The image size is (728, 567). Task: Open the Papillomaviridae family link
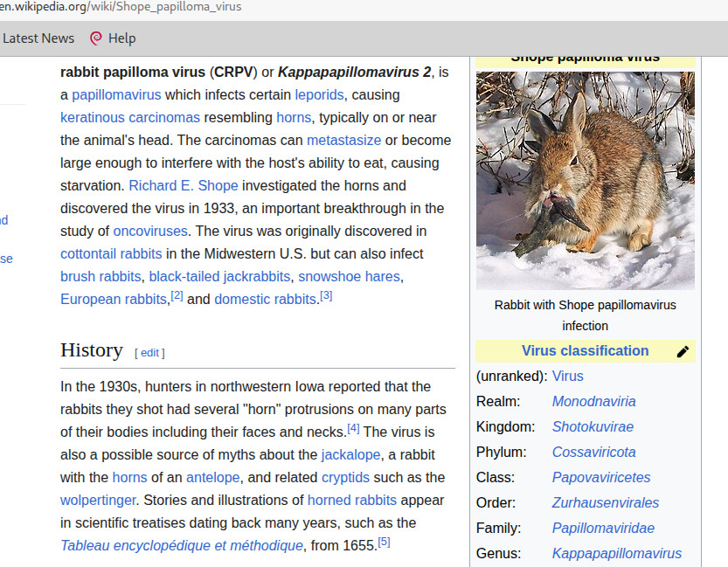(x=603, y=528)
